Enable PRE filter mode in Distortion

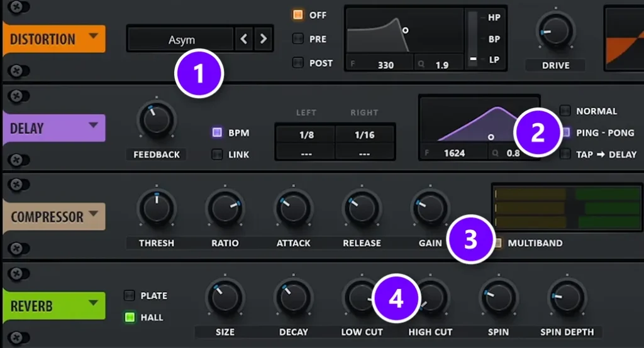[297, 38]
